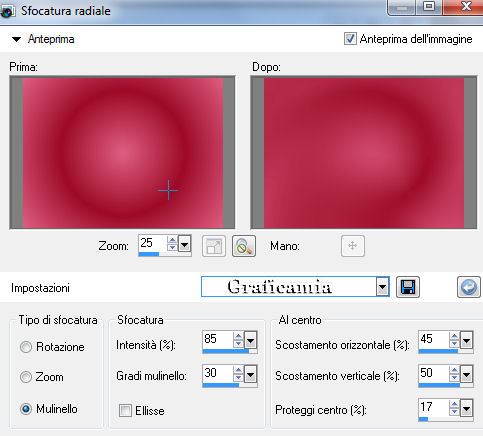This screenshot has width=483, height=436.
Task: Increase Gradi mulinello with the up arrow
Action: coord(238,369)
